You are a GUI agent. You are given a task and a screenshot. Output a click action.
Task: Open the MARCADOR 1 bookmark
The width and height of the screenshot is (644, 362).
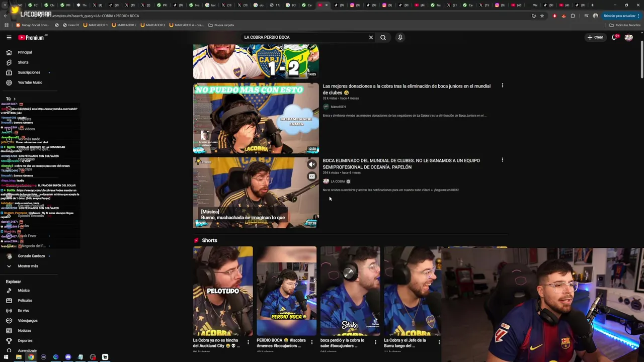click(x=96, y=25)
